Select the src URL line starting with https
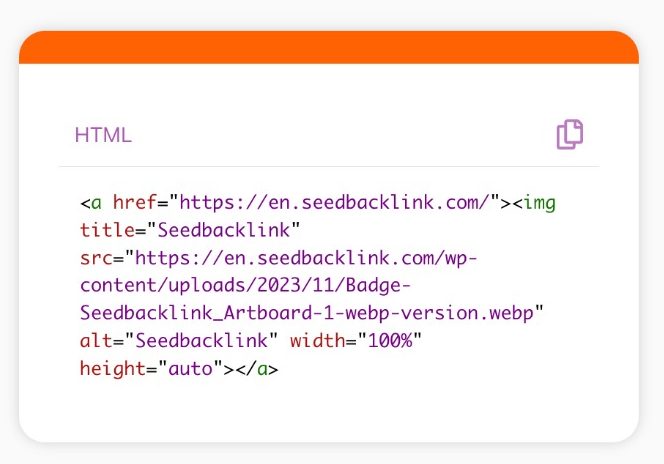 pos(305,258)
